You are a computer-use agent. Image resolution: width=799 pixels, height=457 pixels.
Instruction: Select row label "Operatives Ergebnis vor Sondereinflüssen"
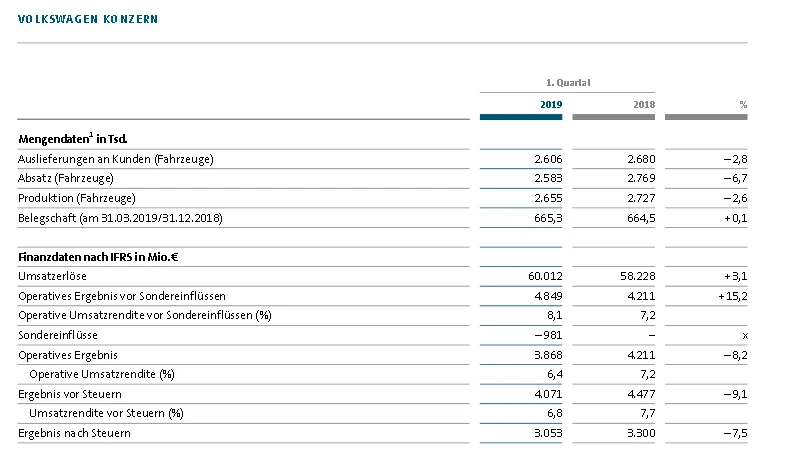pyautogui.click(x=122, y=296)
